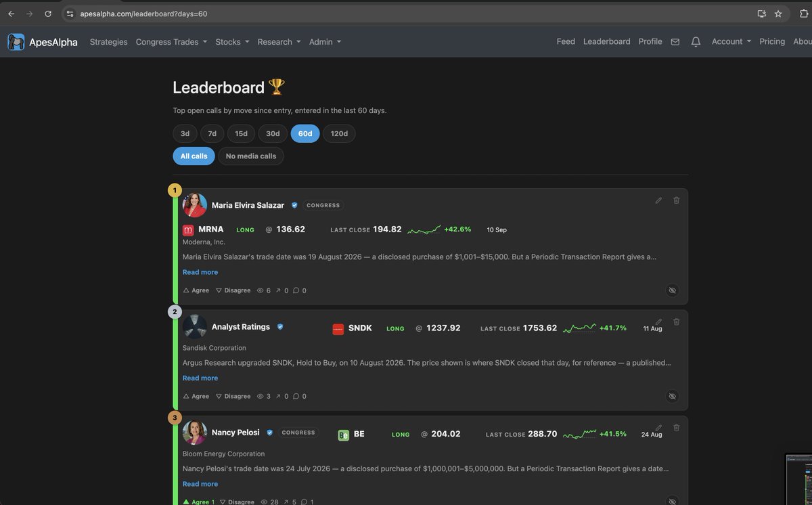Open the notifications bell icon
This screenshot has width=812, height=505.
point(696,42)
